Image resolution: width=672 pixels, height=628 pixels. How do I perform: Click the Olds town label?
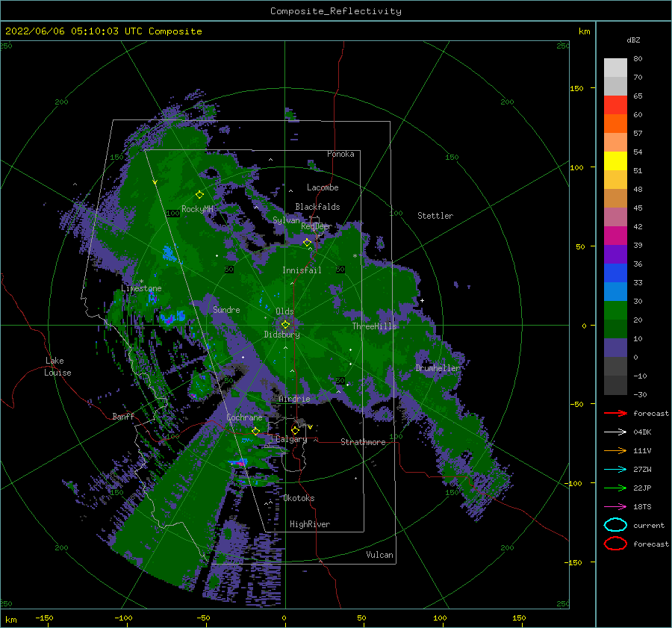click(284, 311)
